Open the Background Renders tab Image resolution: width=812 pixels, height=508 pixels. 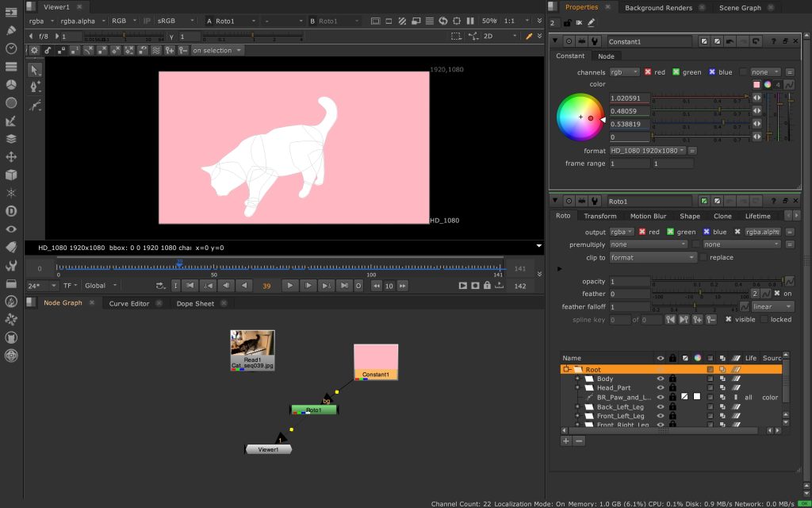[x=658, y=7]
